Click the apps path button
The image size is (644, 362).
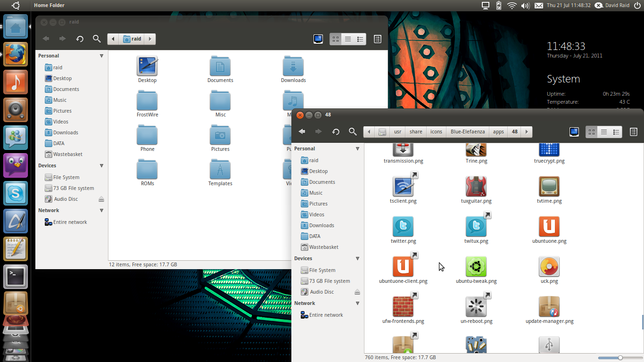click(498, 132)
